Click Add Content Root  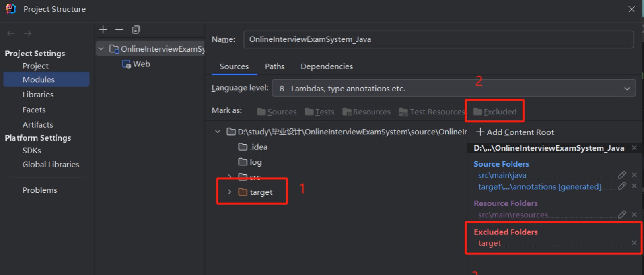point(515,132)
